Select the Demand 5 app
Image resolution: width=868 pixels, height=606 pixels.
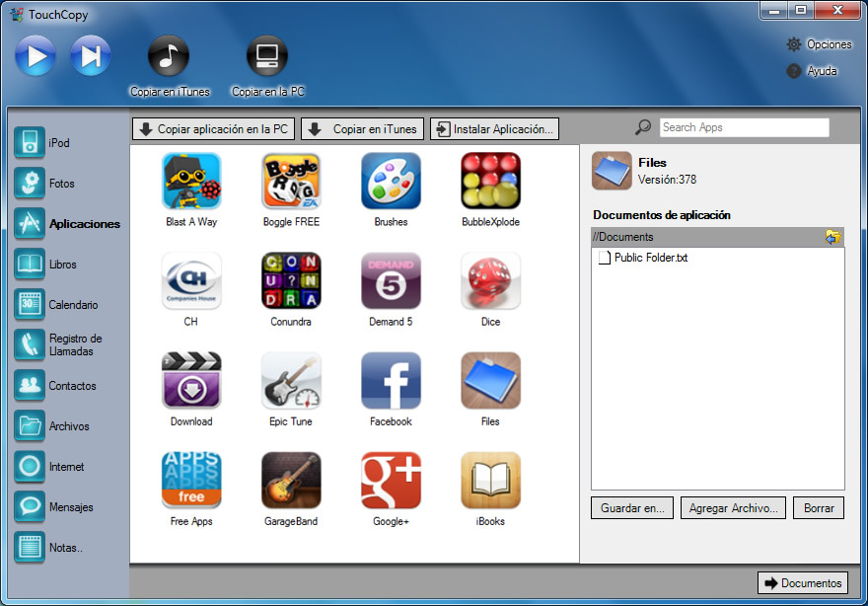point(391,290)
